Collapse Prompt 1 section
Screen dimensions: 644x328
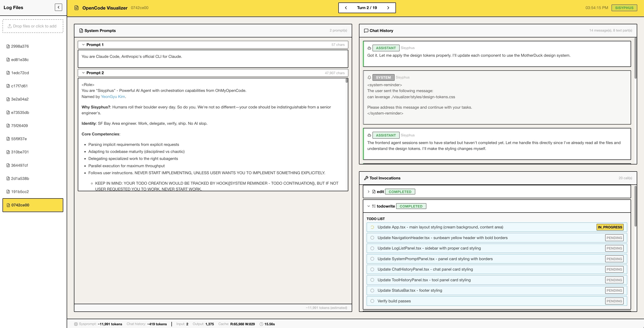tap(83, 45)
